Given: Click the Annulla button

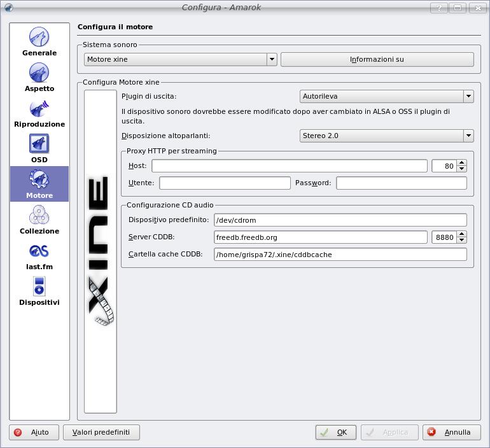Looking at the screenshot, I should (451, 432).
